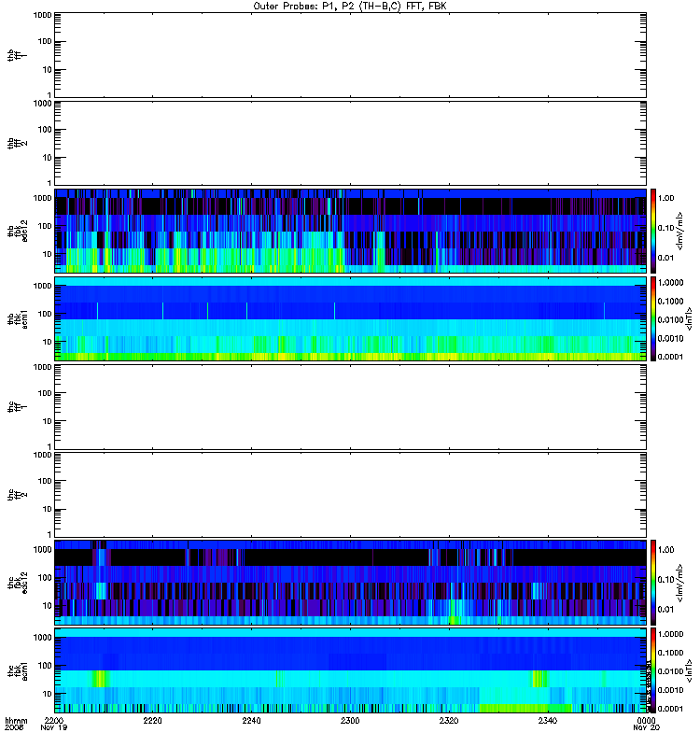Click the 'Nov 20' date label
This screenshot has height=747, width=700.
[646, 727]
